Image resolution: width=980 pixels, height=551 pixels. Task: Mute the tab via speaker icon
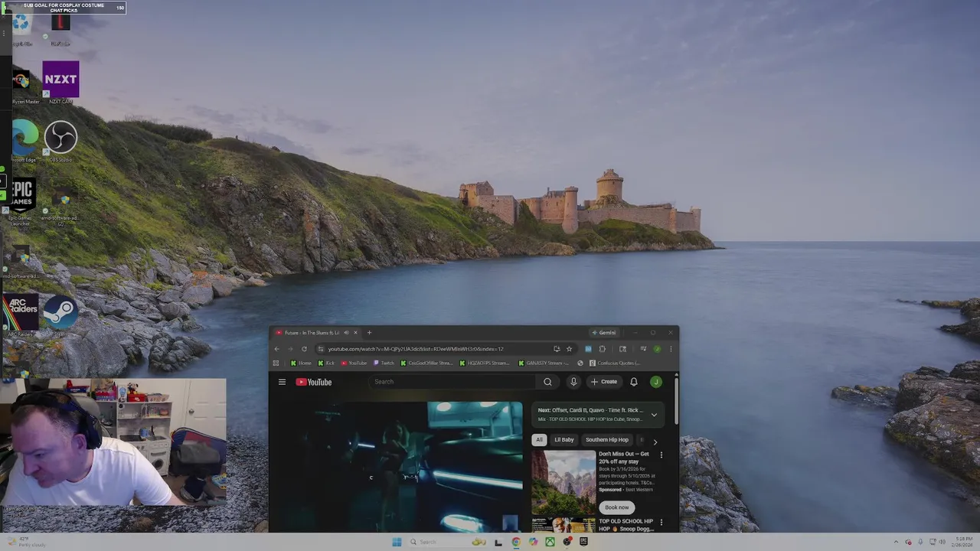346,333
